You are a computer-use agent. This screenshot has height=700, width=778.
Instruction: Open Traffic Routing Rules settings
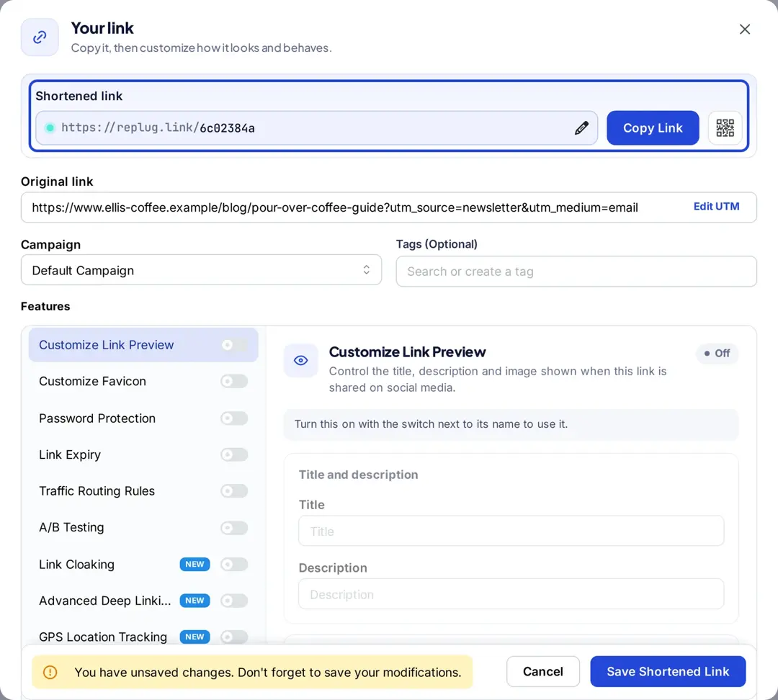click(x=143, y=490)
